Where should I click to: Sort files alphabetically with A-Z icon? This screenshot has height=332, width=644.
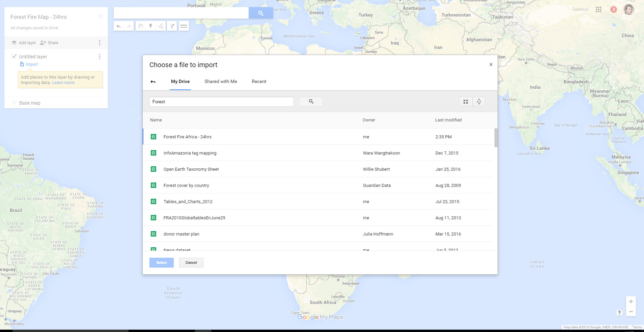[479, 102]
